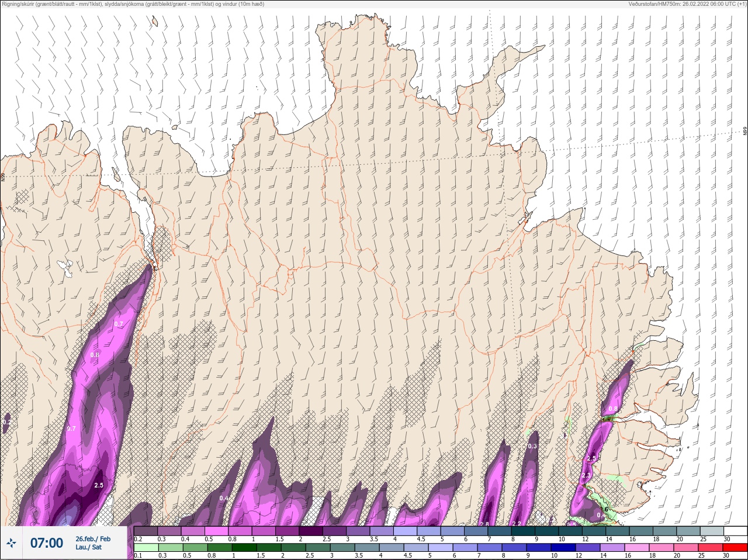748x560 pixels.
Task: Select red lower legend swatch after 30
Action: [x=735, y=548]
